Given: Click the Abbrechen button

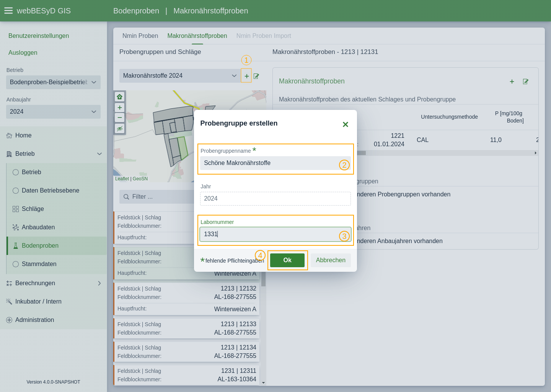Looking at the screenshot, I should [x=331, y=260].
